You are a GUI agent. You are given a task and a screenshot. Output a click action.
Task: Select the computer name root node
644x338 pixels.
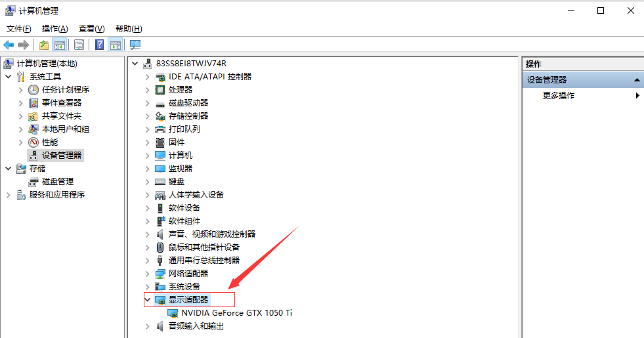(x=190, y=64)
